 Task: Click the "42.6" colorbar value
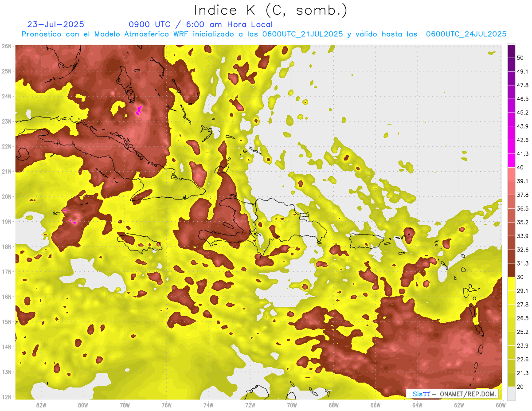[x=523, y=140]
